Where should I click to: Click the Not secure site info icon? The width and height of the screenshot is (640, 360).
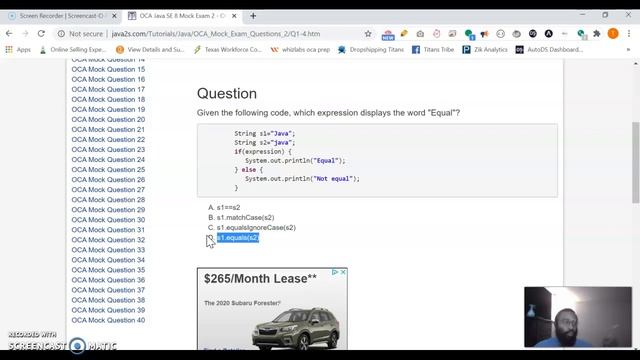pos(61,33)
